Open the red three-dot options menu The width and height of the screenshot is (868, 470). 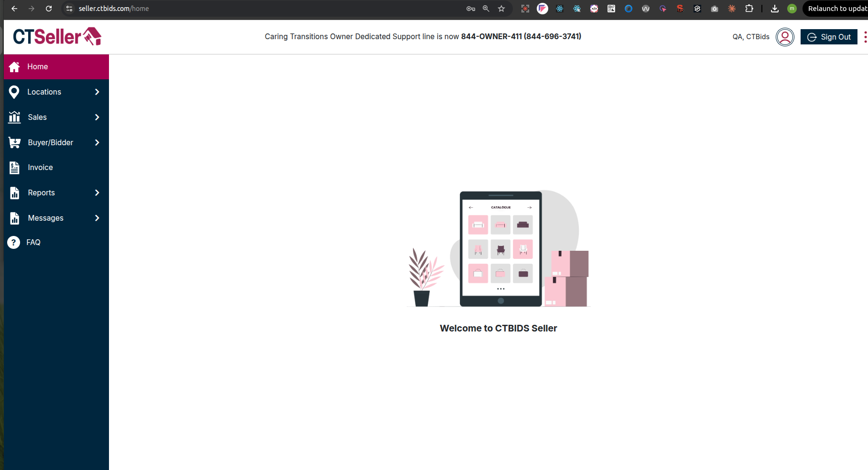(x=865, y=37)
